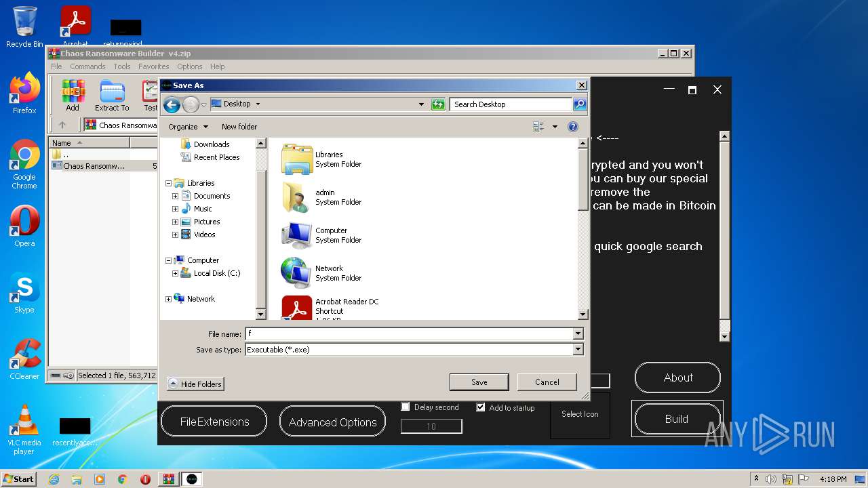Collapse the Computer tree node
This screenshot has width=868, height=488.
(x=169, y=260)
